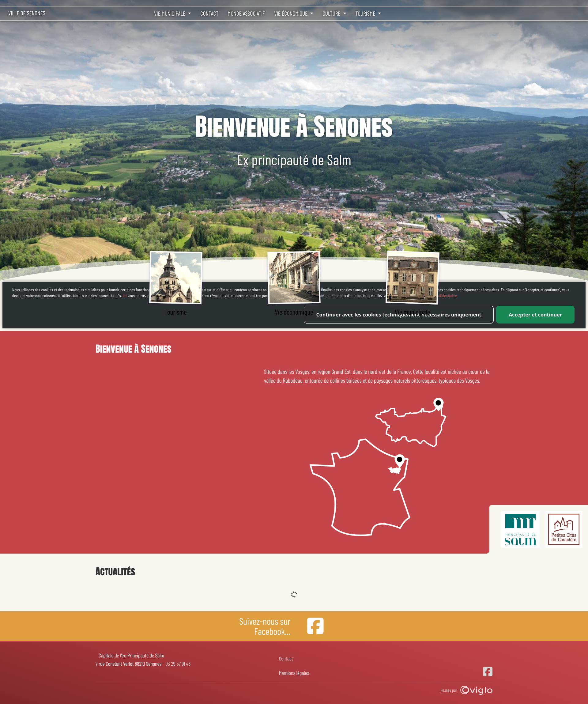Expand the Vie Économique dropdown menu

click(x=293, y=14)
